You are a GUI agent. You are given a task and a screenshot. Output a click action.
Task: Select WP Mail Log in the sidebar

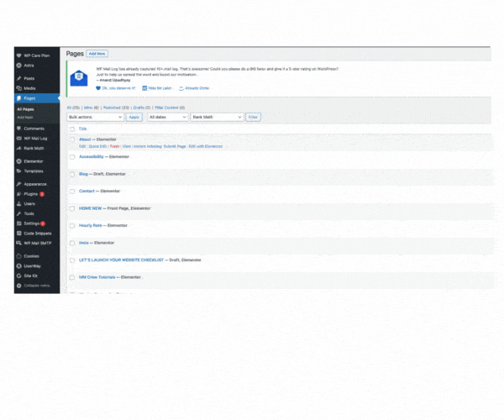click(x=36, y=138)
